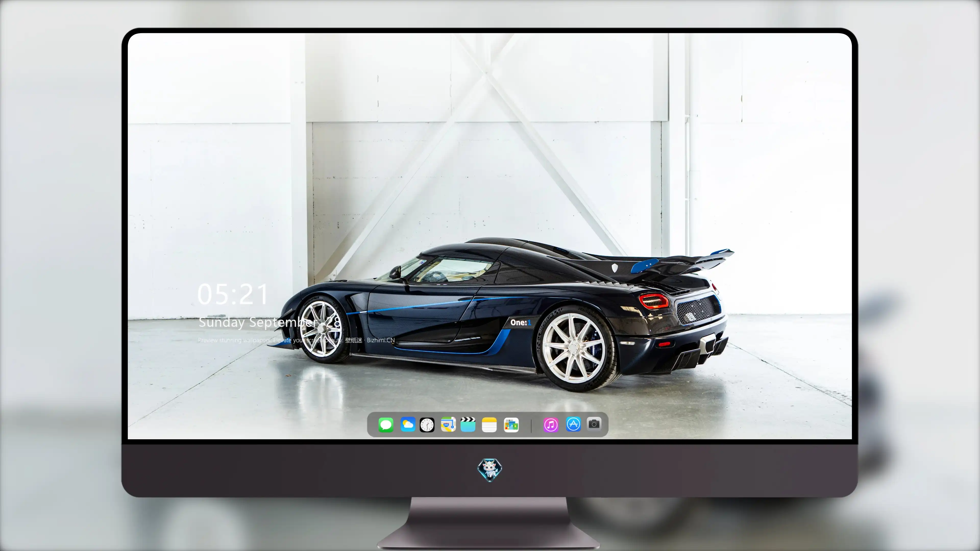The height and width of the screenshot is (551, 980).
Task: Open the App Store icon
Action: 573,424
